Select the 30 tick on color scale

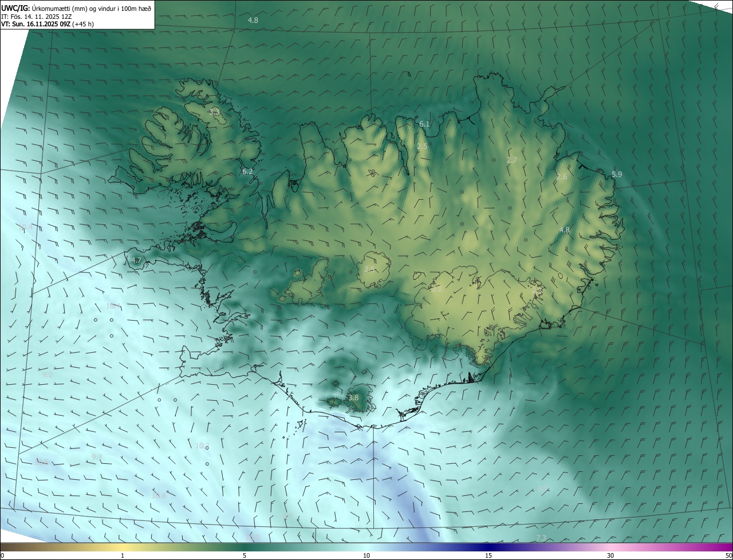pos(610,555)
